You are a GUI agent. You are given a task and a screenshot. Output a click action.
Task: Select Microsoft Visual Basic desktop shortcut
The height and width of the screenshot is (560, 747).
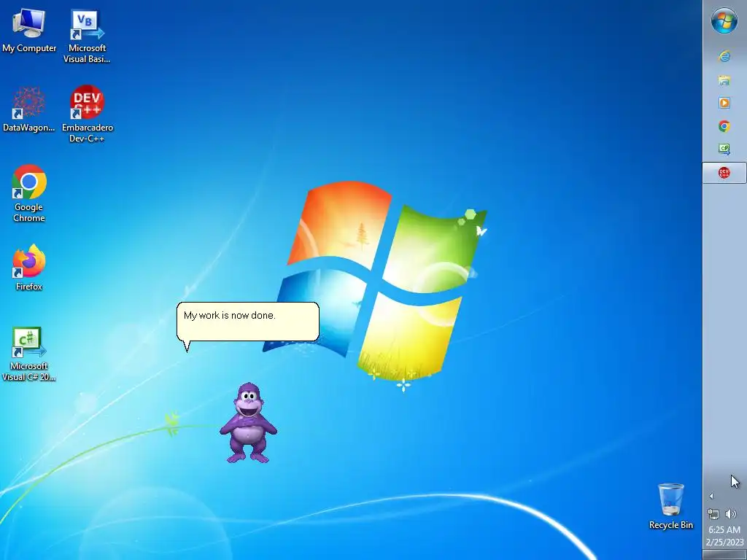click(x=88, y=36)
